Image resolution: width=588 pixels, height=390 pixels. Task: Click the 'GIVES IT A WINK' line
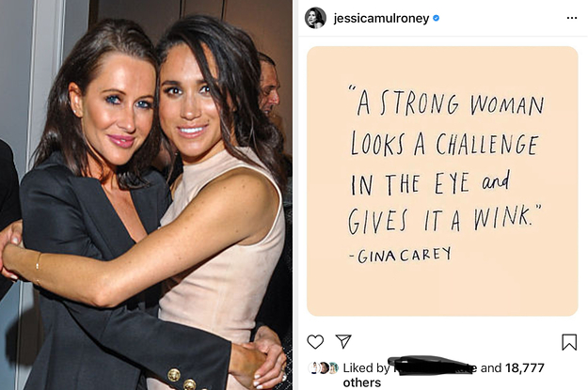(x=444, y=220)
